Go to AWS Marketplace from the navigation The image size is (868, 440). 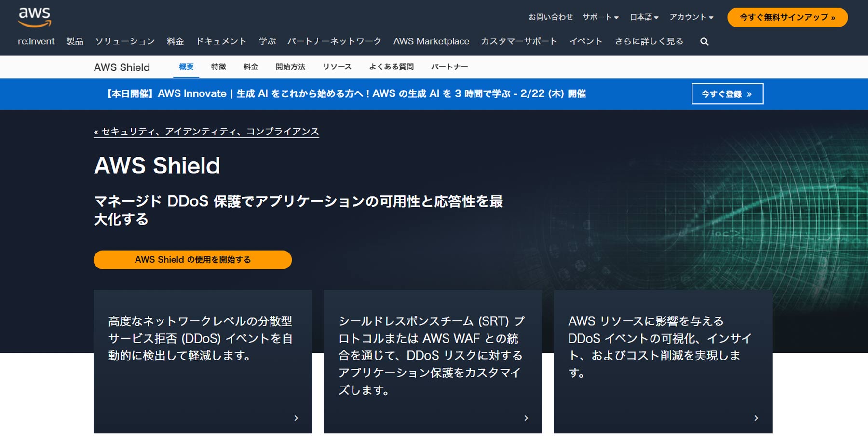431,41
